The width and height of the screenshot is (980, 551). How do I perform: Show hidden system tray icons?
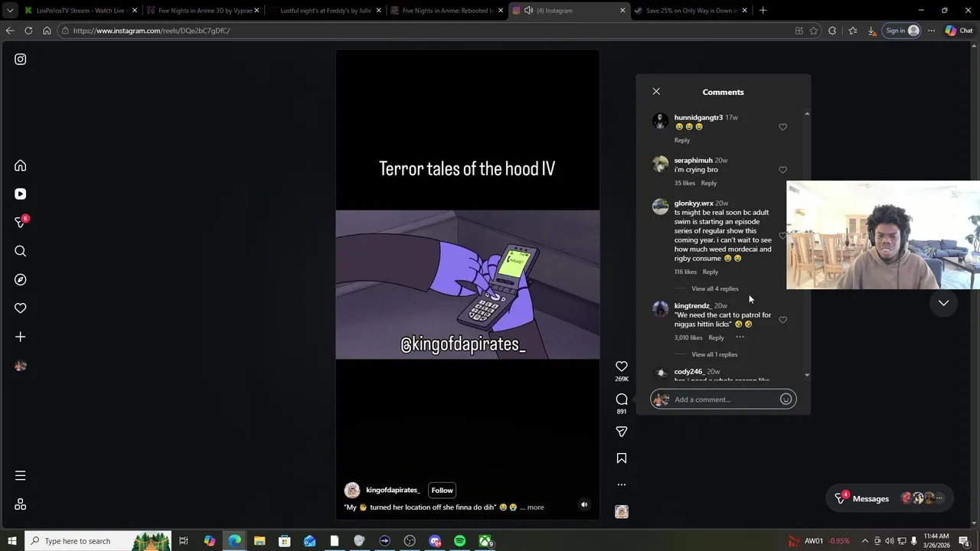pos(864,541)
